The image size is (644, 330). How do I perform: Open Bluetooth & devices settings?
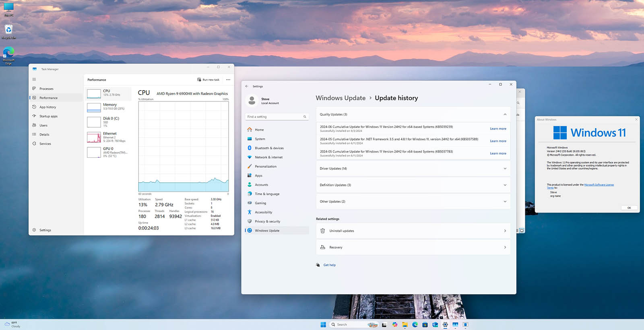(277, 148)
